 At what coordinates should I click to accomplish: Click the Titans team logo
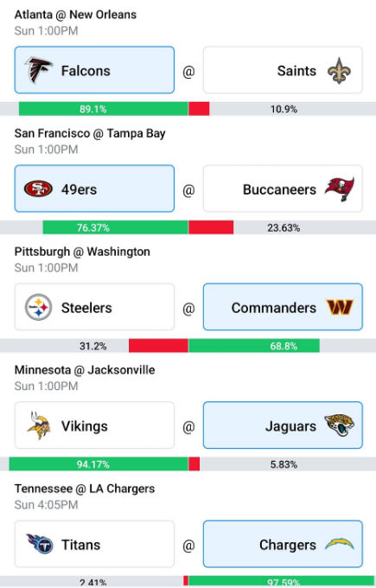[x=40, y=544]
